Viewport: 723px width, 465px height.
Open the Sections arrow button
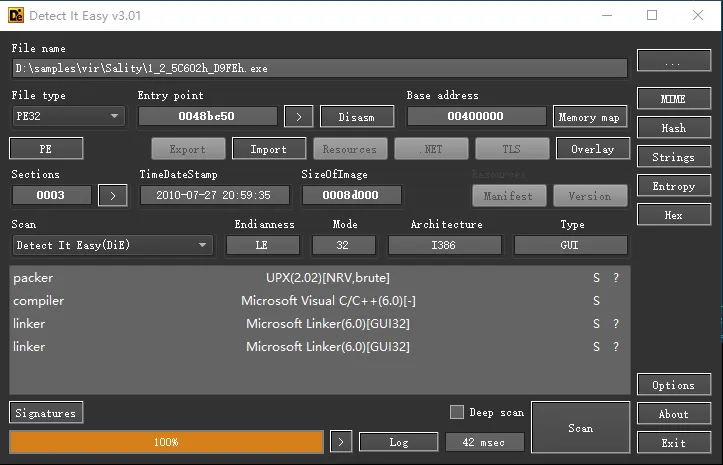click(x=113, y=195)
